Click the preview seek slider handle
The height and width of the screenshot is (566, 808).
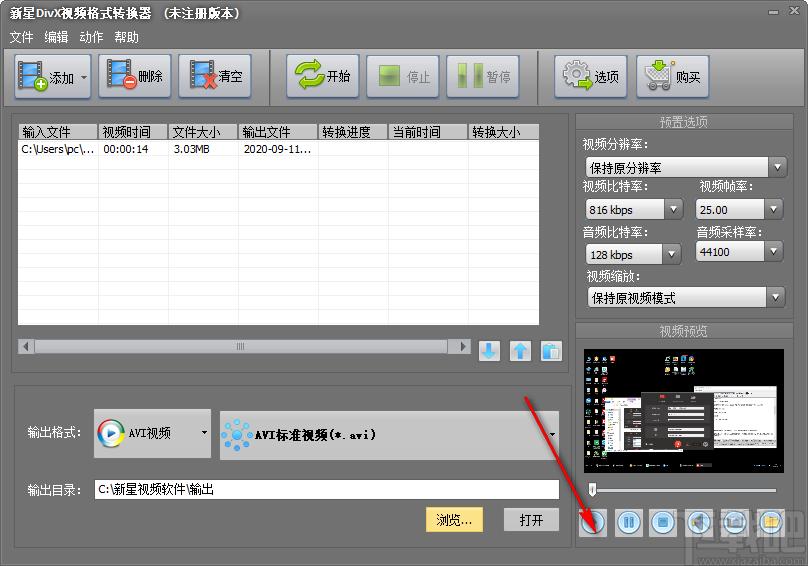[x=593, y=489]
